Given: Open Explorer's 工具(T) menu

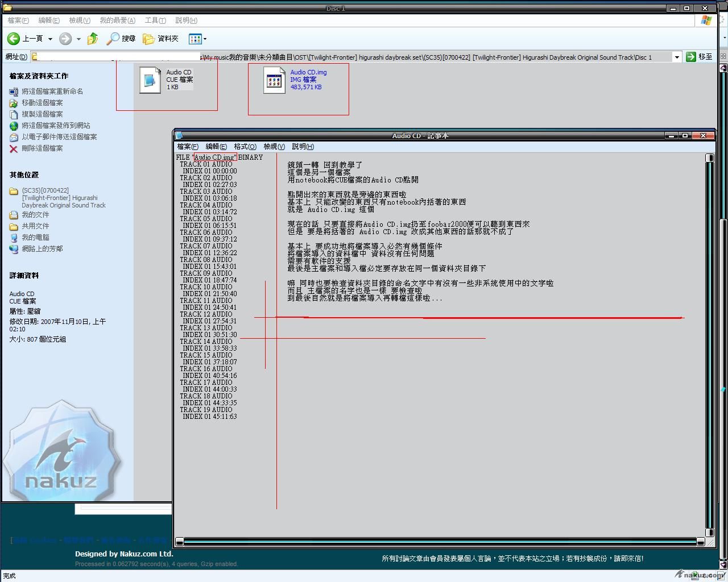Looking at the screenshot, I should tap(155, 20).
